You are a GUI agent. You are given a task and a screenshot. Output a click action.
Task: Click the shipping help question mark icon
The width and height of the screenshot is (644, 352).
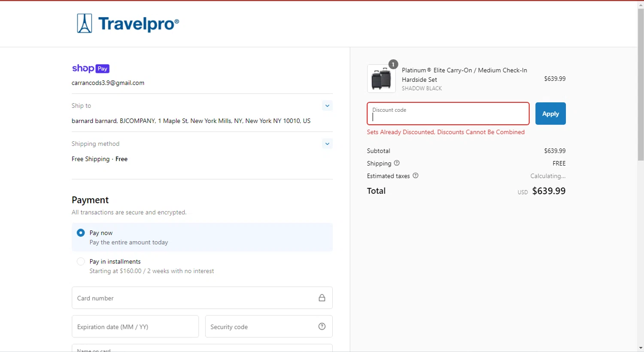tap(397, 163)
